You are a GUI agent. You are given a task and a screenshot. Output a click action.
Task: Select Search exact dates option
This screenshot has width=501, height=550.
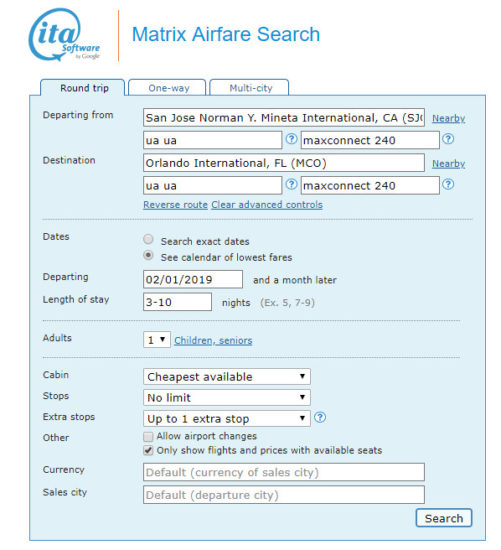coord(148,240)
